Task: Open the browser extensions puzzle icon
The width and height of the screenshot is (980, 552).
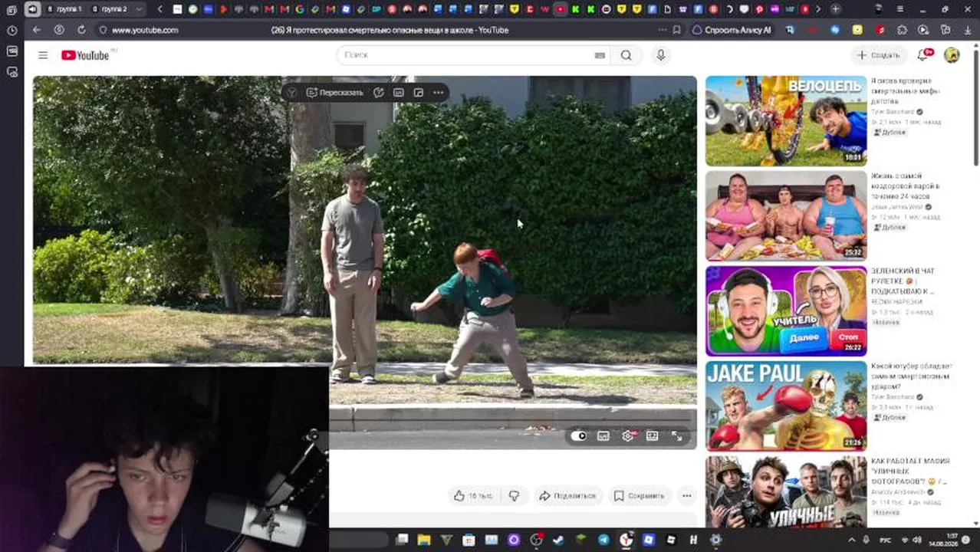Action: coord(902,30)
